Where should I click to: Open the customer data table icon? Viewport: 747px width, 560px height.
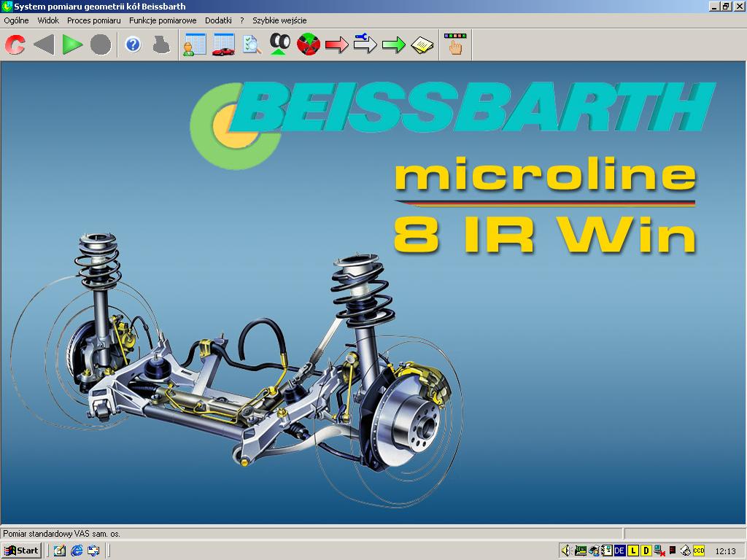coord(194,45)
